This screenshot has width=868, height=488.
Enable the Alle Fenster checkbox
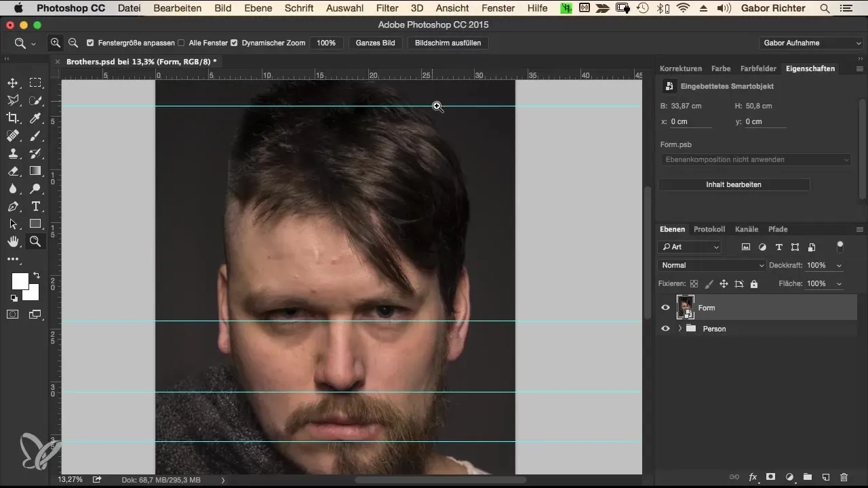click(181, 43)
